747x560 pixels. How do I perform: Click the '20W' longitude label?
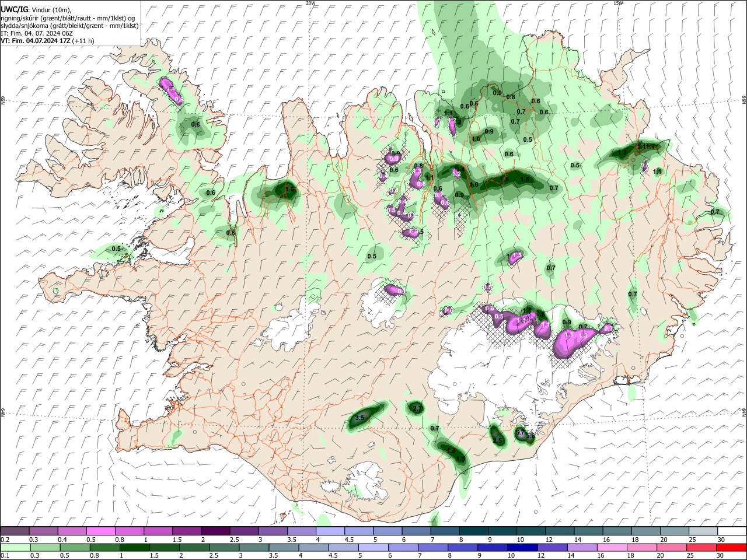[310, 3]
